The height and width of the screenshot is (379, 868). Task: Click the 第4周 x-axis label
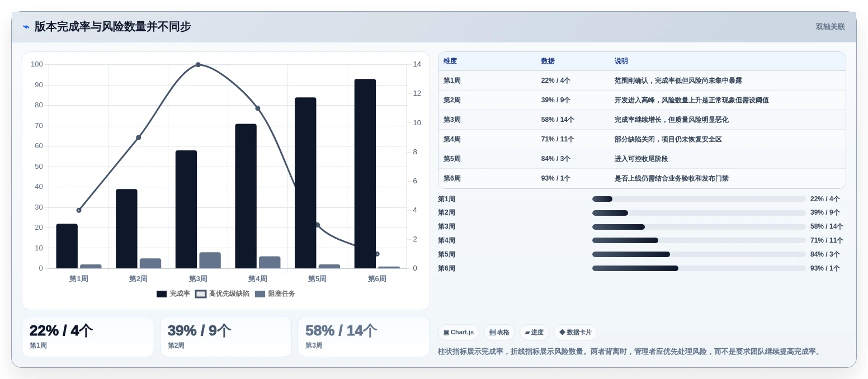pyautogui.click(x=258, y=279)
